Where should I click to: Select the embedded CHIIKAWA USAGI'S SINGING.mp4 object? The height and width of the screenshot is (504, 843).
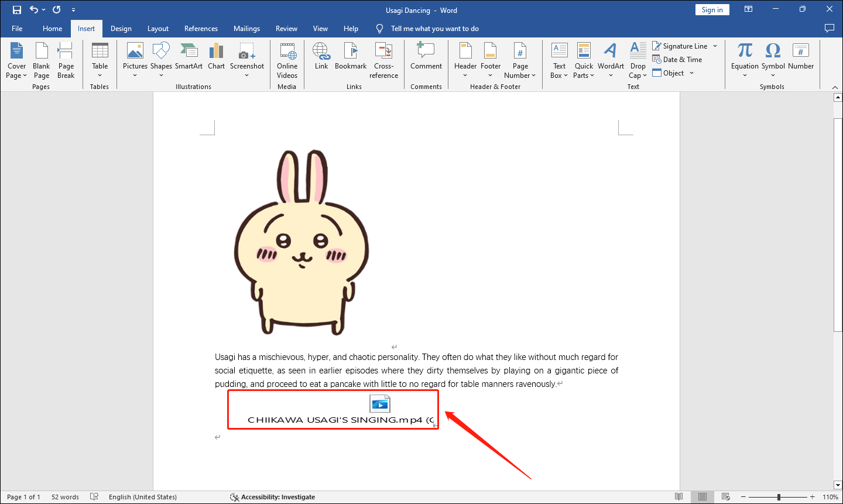click(341, 410)
